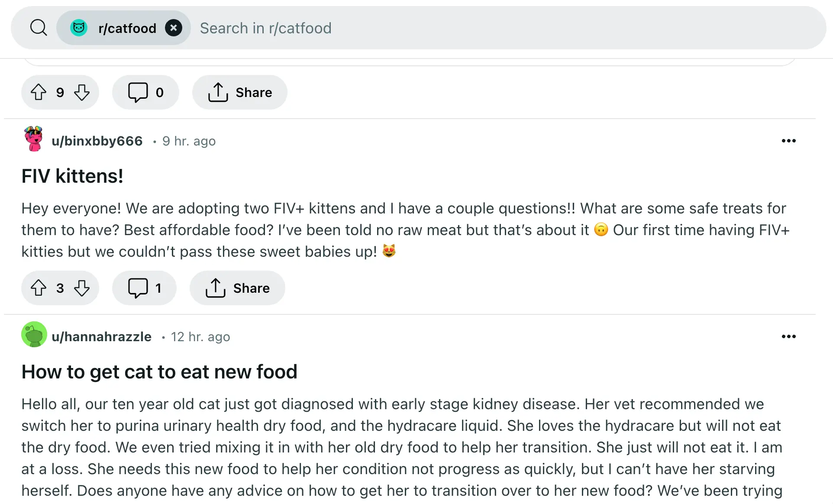
Task: Open u/binxbby666 avatar profile
Action: 34,139
